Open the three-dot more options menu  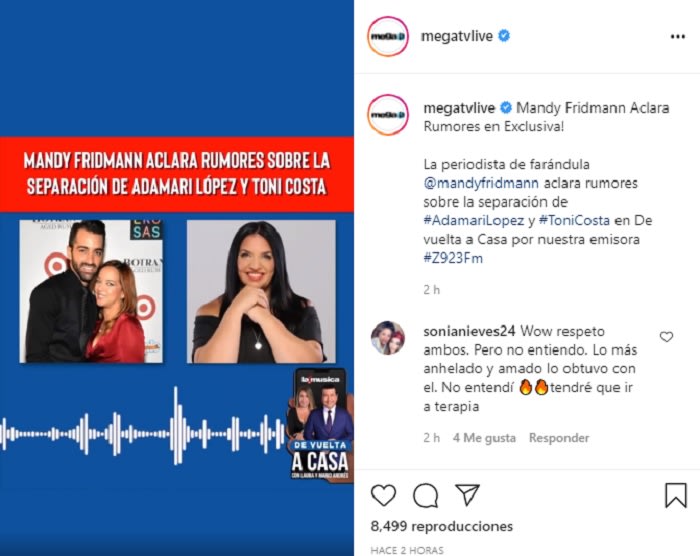coord(678,37)
